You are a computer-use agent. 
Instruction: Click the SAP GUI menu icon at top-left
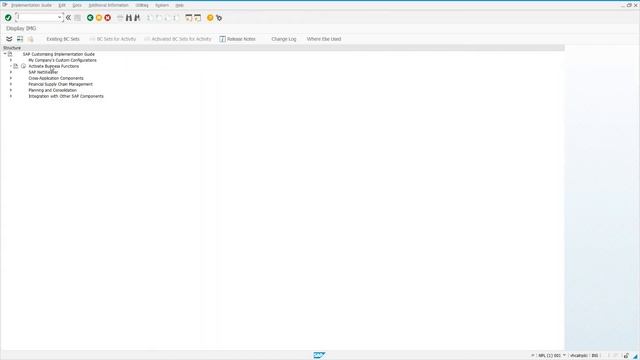pos(5,5)
